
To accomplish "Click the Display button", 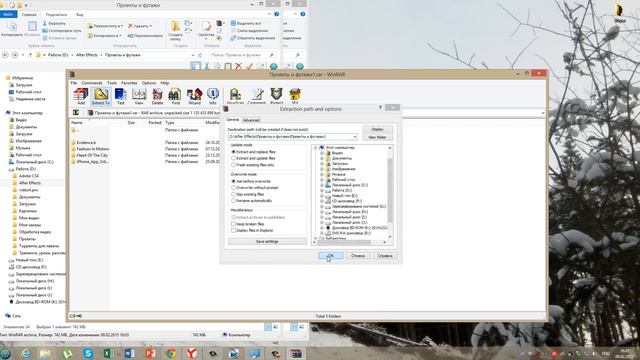I will point(378,129).
